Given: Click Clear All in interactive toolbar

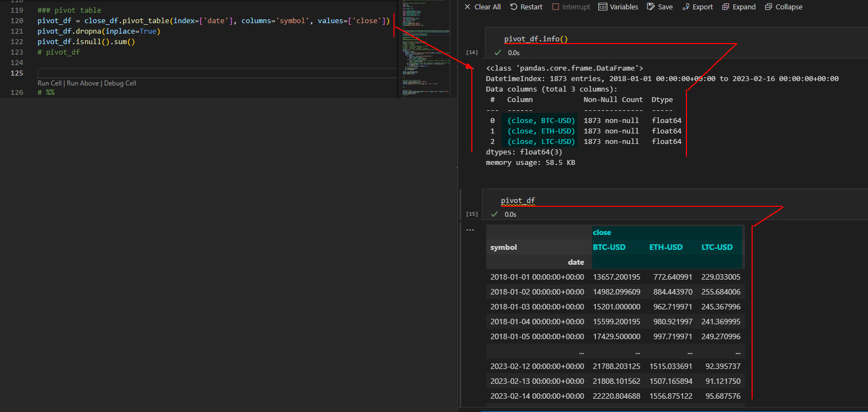Looking at the screenshot, I should [x=482, y=7].
